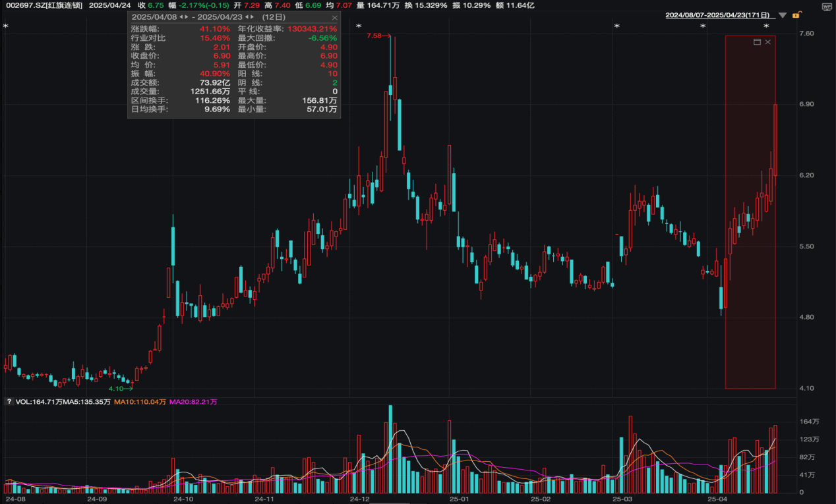The height and width of the screenshot is (504, 836).
Task: Click the WP monitor icon
Action: (827, 5)
